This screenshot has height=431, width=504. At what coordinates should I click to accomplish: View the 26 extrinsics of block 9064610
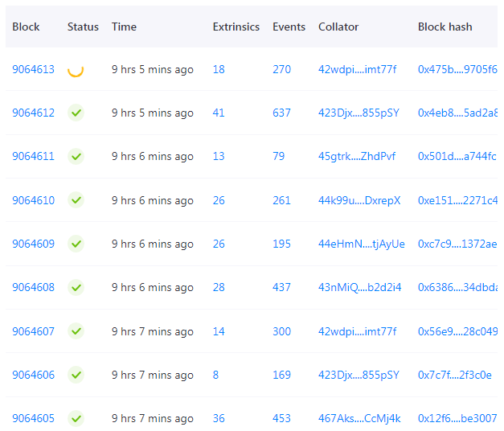coord(219,200)
